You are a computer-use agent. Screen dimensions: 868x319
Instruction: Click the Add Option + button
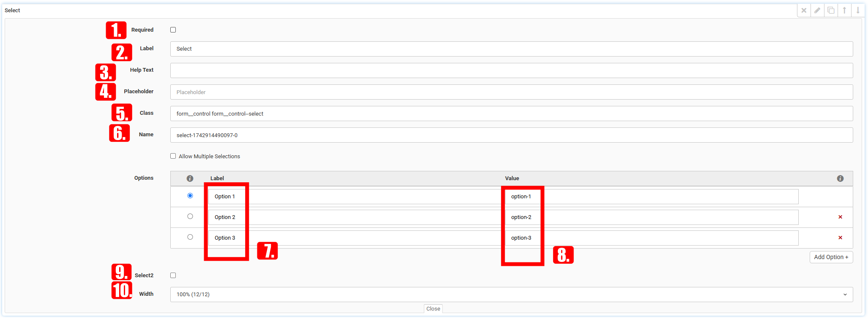[831, 257]
